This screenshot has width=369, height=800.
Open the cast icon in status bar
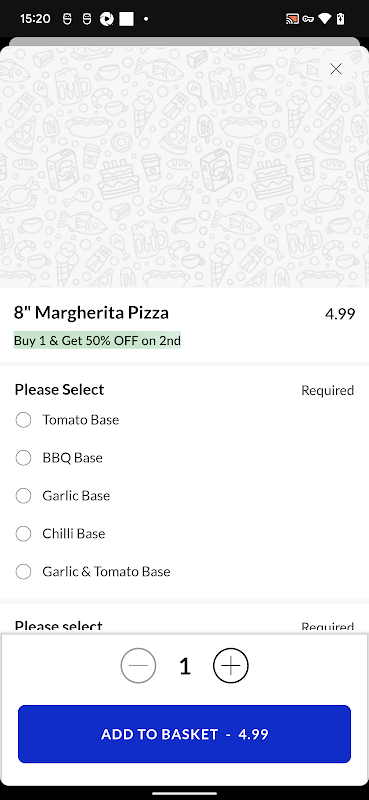292,19
